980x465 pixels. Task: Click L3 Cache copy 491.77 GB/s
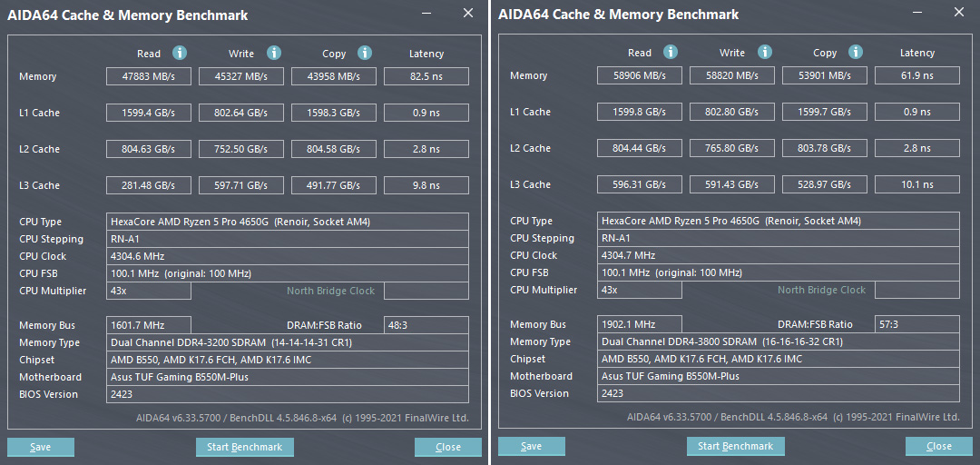pos(334,185)
